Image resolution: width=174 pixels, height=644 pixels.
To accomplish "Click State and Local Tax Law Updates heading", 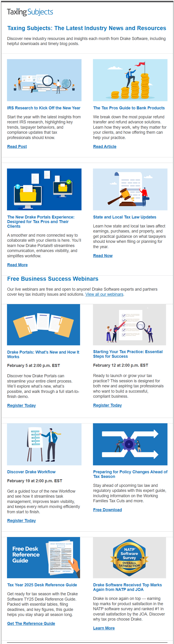I will coord(124,217).
